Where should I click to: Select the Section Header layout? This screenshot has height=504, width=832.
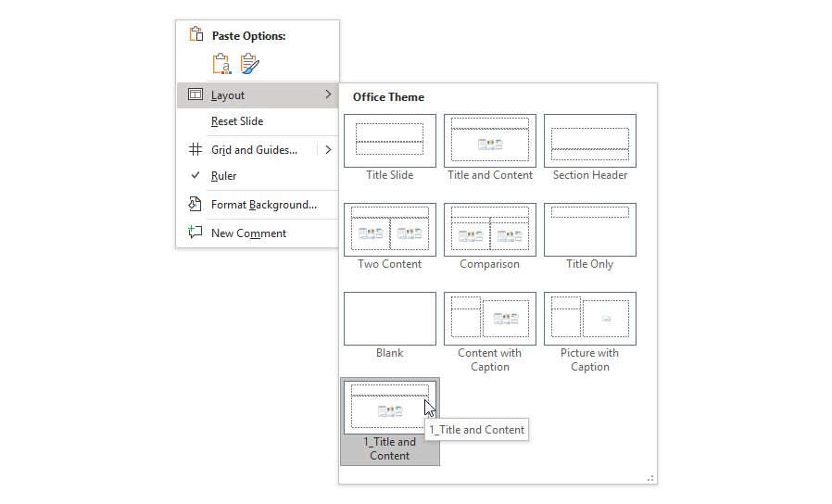(x=590, y=141)
